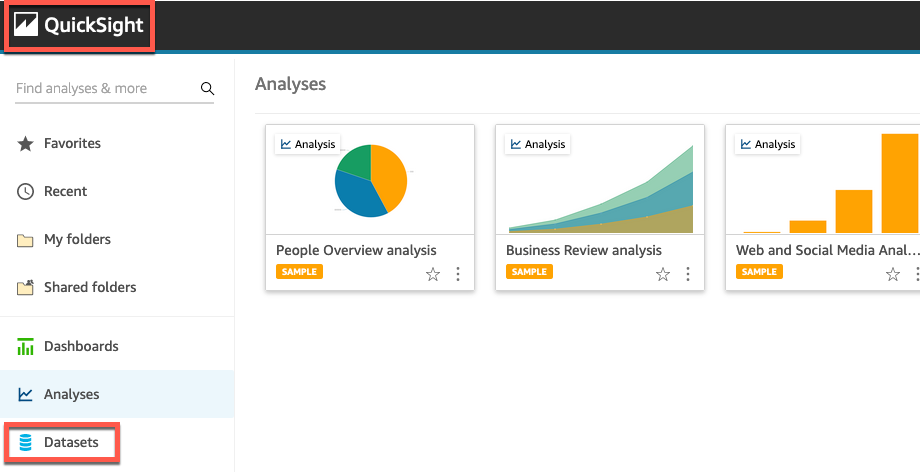The width and height of the screenshot is (920, 472).
Task: Open the pie chart analysis thumbnail
Action: click(370, 180)
